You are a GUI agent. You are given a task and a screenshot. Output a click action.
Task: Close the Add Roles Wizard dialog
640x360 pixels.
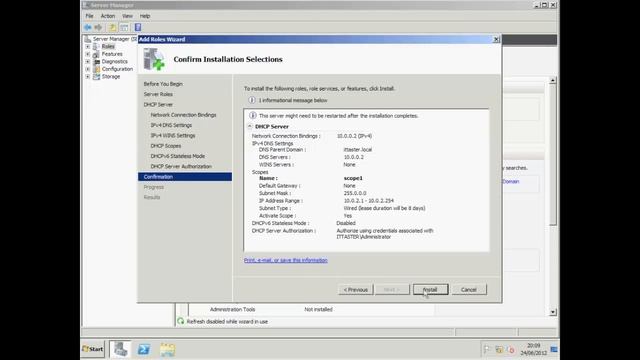496,39
